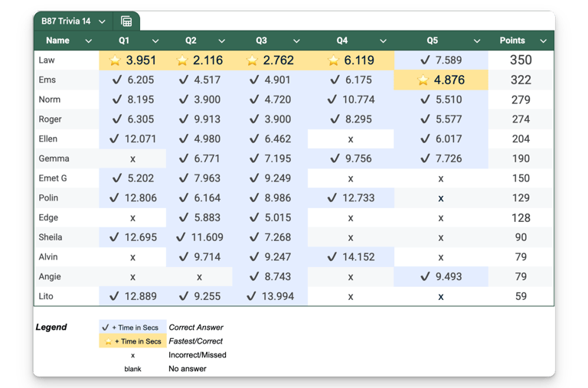Expand the Q5 column dropdown chevron
The image size is (588, 388).
tap(478, 41)
